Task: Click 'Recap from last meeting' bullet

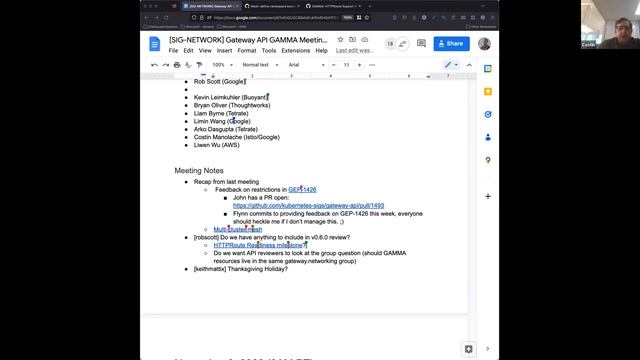Action: click(x=226, y=182)
